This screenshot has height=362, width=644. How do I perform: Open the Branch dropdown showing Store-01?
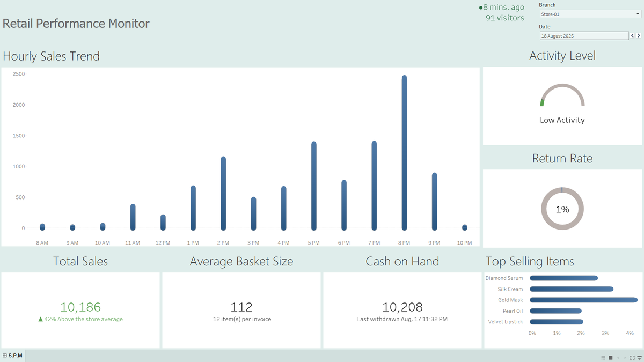(x=590, y=14)
